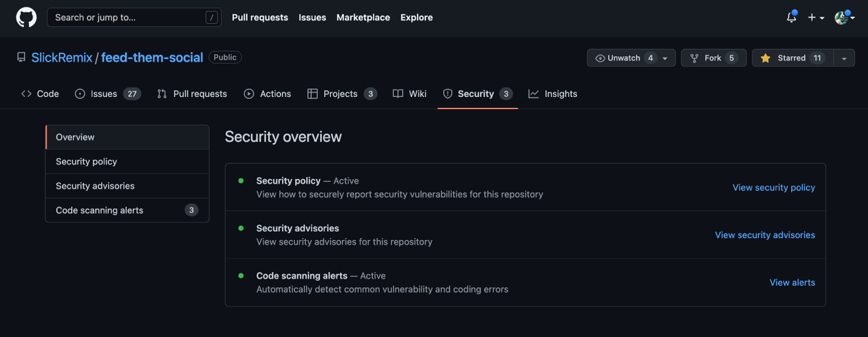868x337 pixels.
Task: Click the View security policy link
Action: coord(774,188)
